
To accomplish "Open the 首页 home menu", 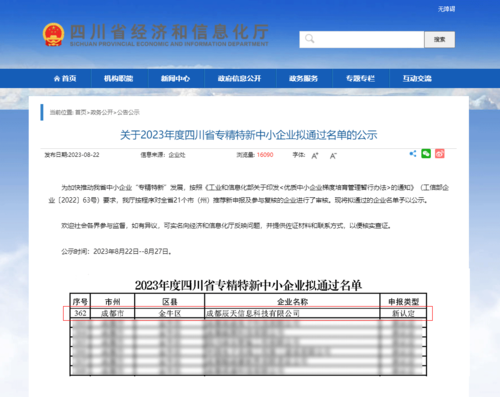I will pyautogui.click(x=65, y=78).
